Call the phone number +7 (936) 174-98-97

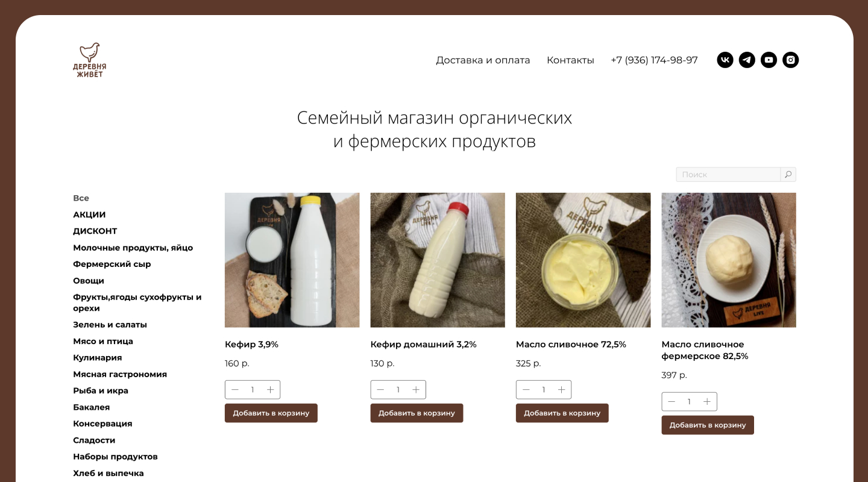pyautogui.click(x=654, y=60)
